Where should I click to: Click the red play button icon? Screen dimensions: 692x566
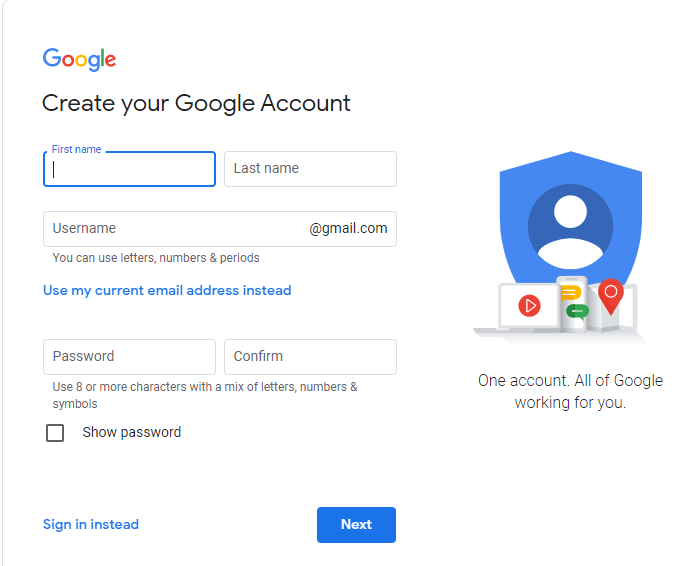[x=529, y=306]
